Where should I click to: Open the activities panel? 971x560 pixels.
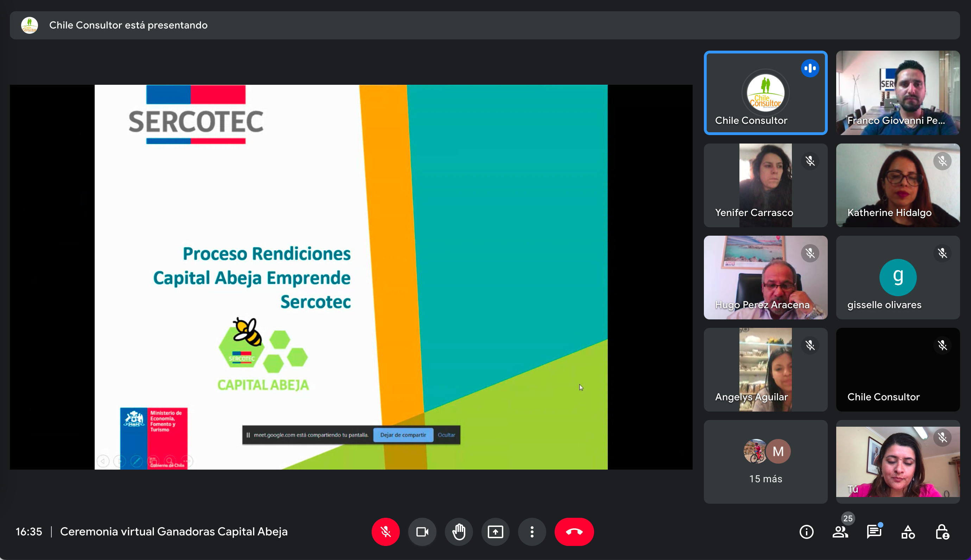click(x=908, y=532)
